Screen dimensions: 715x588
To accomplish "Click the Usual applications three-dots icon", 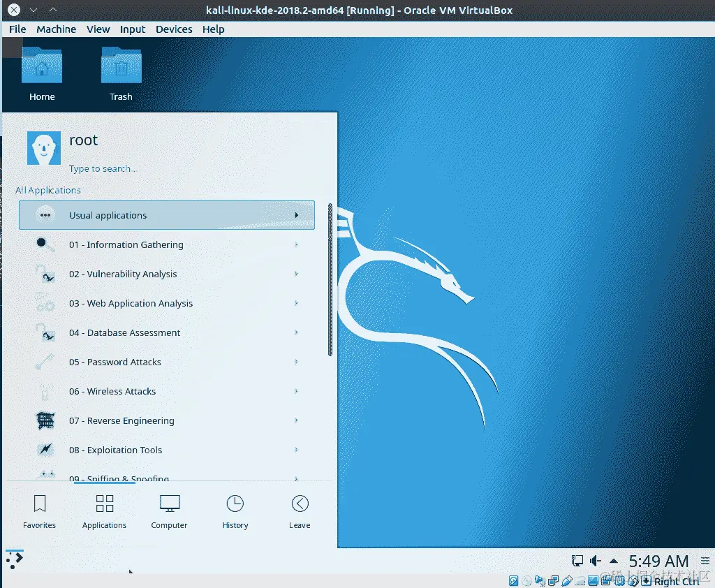I will pyautogui.click(x=45, y=215).
